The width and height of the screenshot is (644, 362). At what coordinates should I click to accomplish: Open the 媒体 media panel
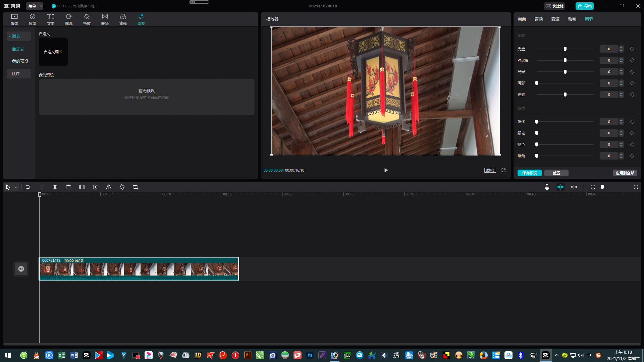[x=14, y=19]
